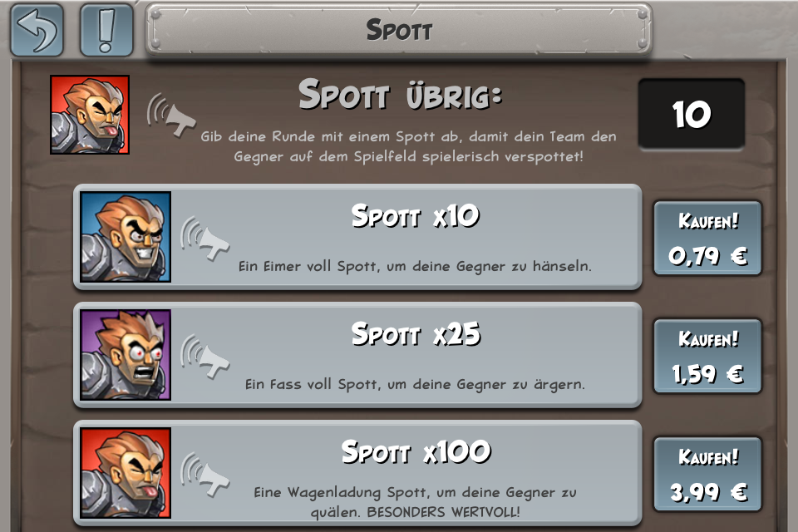The image size is (798, 532).
Task: Tap the red tongue-out hero portrait at top
Action: [x=90, y=115]
